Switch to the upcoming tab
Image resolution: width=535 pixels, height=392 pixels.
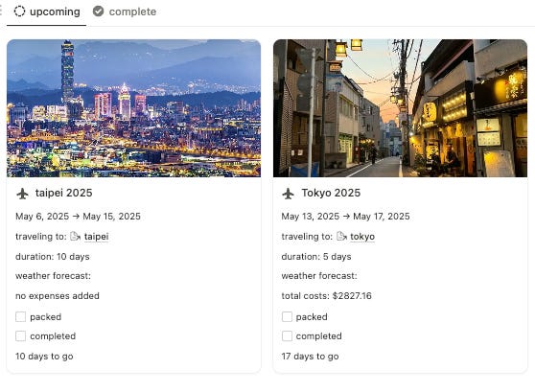point(47,12)
